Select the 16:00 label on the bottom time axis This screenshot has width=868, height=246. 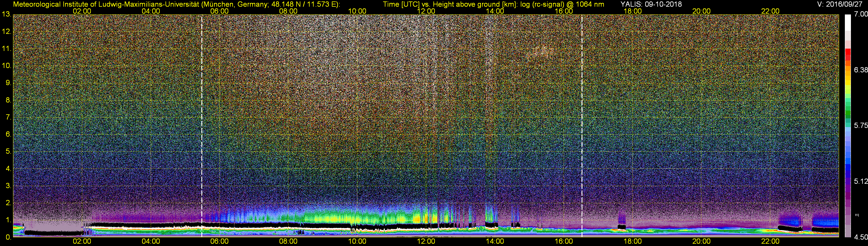pos(564,241)
